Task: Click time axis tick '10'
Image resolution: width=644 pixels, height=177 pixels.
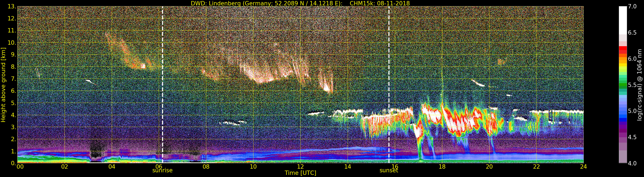Action: click(x=253, y=166)
